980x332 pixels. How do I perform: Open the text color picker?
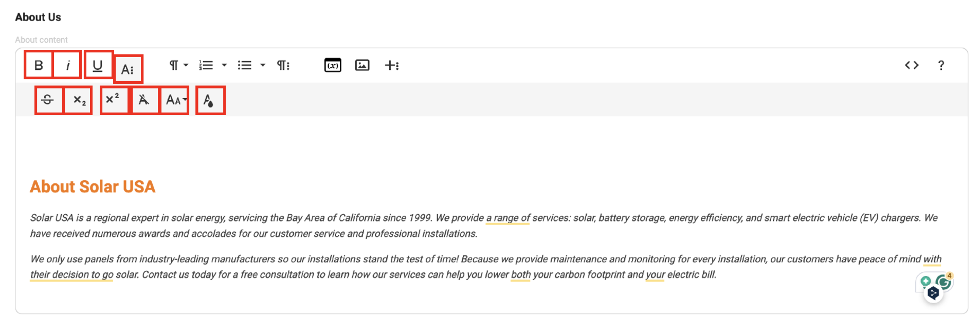coord(210,100)
